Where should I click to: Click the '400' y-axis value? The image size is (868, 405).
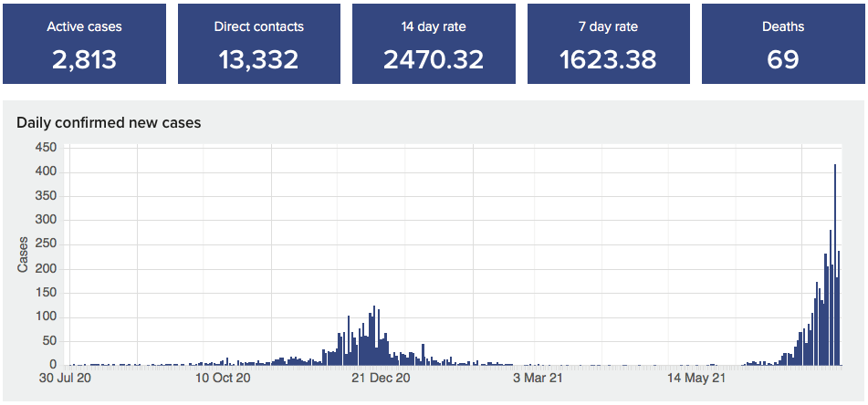click(46, 172)
